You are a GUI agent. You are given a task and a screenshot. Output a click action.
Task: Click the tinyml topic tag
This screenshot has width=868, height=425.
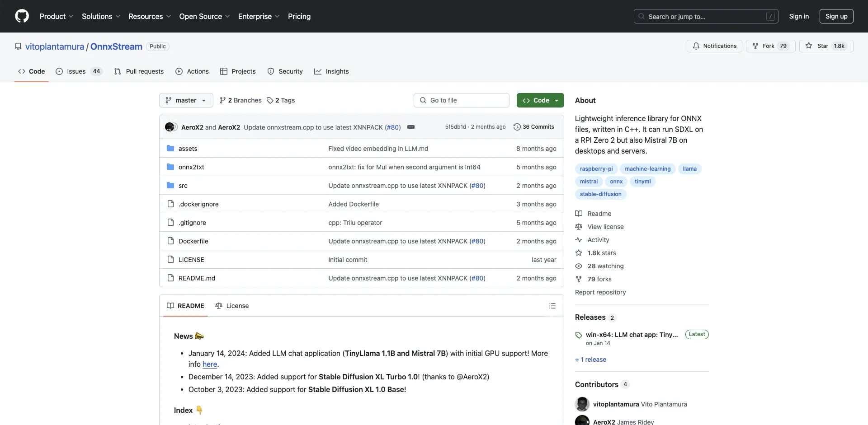(642, 182)
